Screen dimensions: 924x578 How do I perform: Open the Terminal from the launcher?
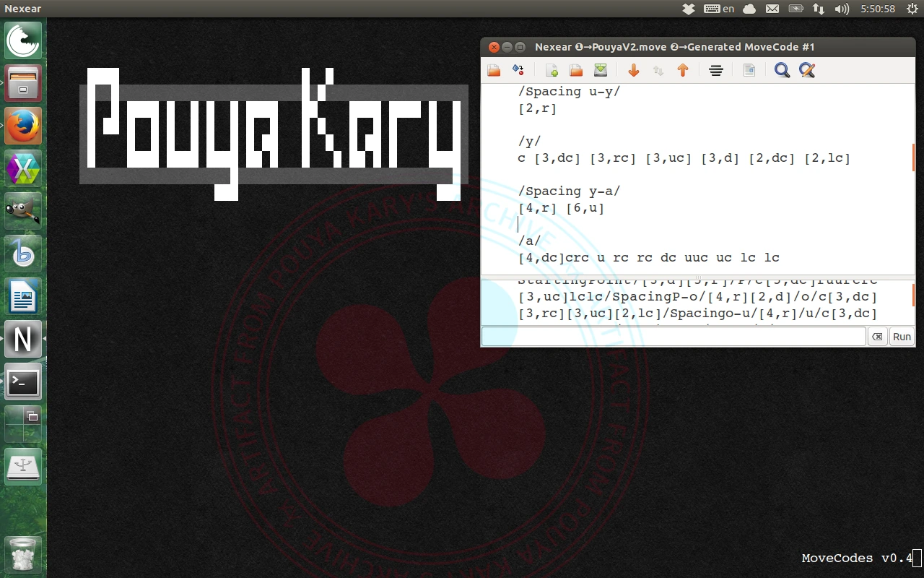(x=23, y=381)
